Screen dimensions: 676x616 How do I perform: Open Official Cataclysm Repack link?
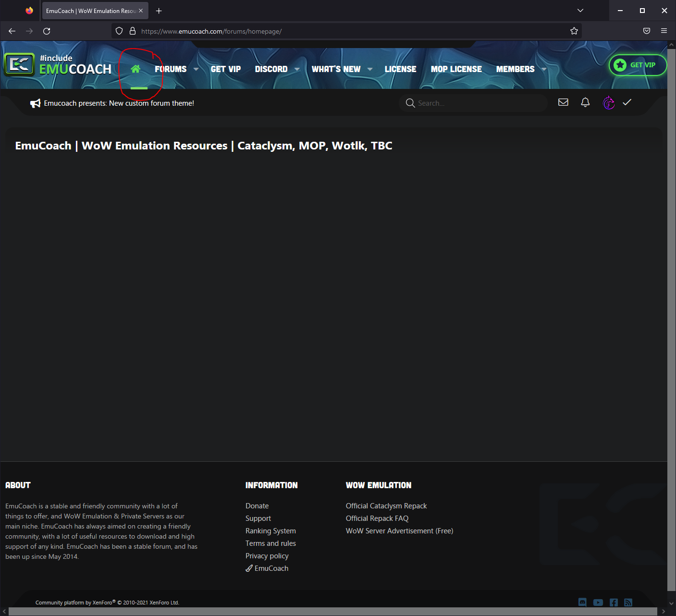coord(386,506)
